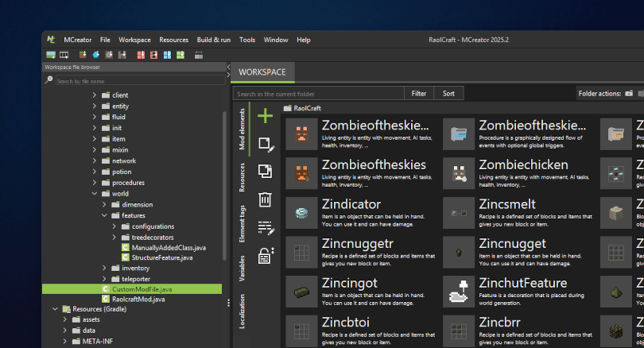Click the blue gem import texture icon
The width and height of the screenshot is (644, 348).
95,55
